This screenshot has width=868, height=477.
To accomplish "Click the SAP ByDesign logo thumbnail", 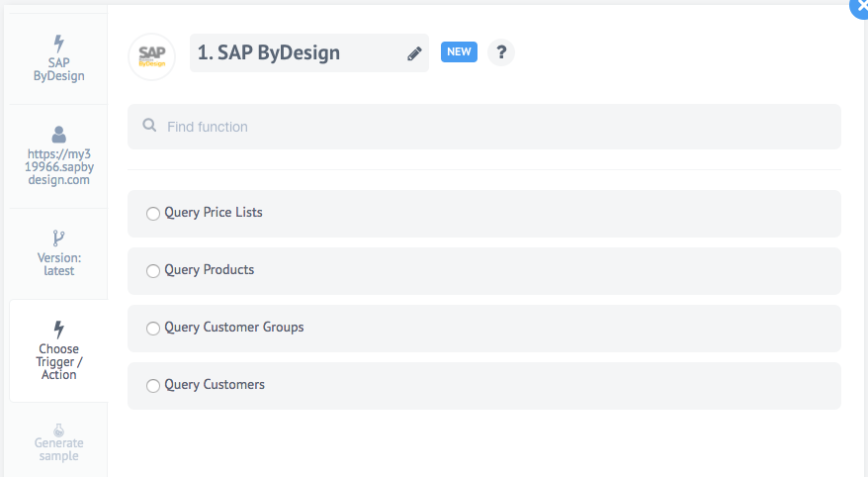I will click(x=151, y=56).
